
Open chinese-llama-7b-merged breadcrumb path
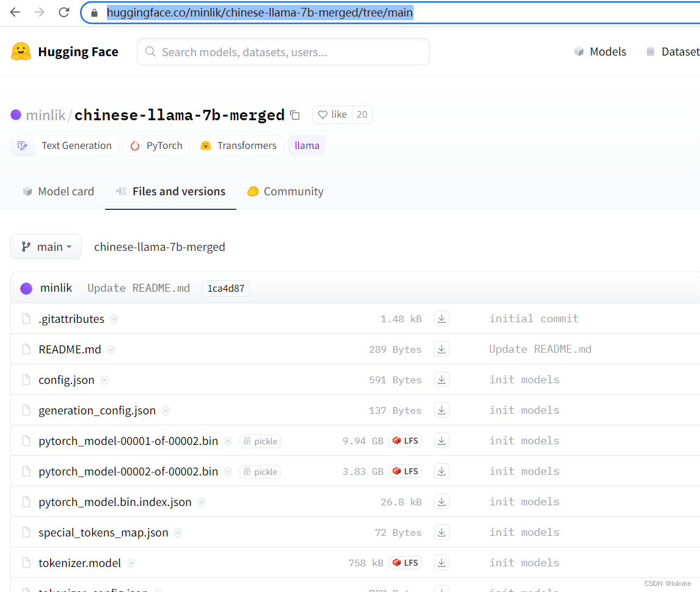[x=159, y=247]
